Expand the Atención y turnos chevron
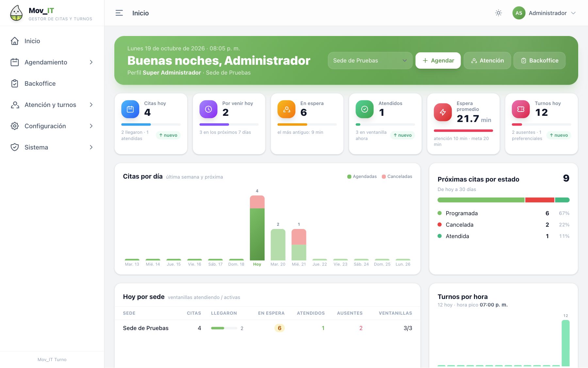 (x=91, y=105)
